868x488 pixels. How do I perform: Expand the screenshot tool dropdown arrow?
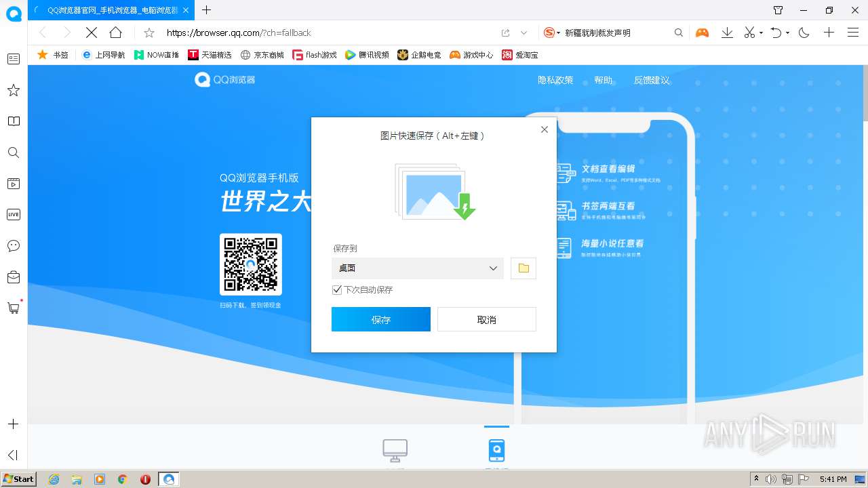coord(762,33)
